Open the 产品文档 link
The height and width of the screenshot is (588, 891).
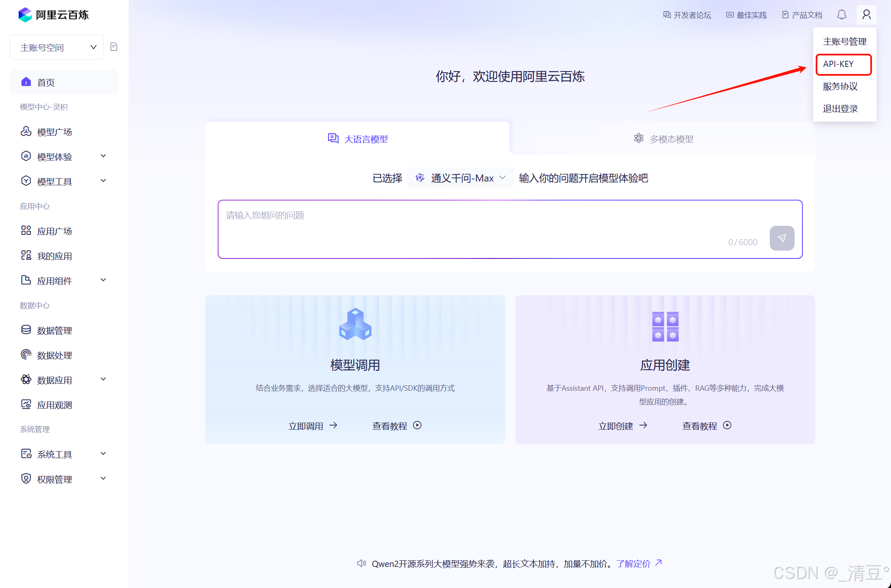click(x=802, y=15)
